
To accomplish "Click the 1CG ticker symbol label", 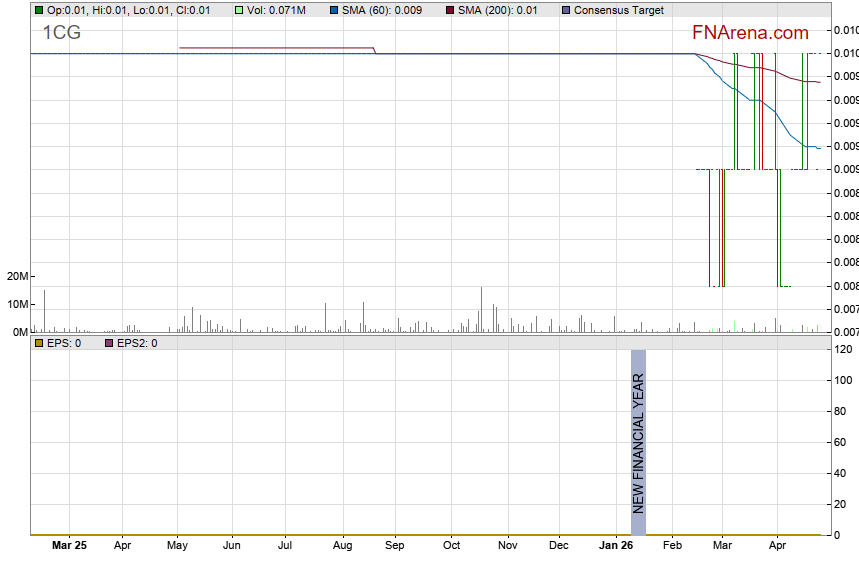I will click(x=61, y=33).
